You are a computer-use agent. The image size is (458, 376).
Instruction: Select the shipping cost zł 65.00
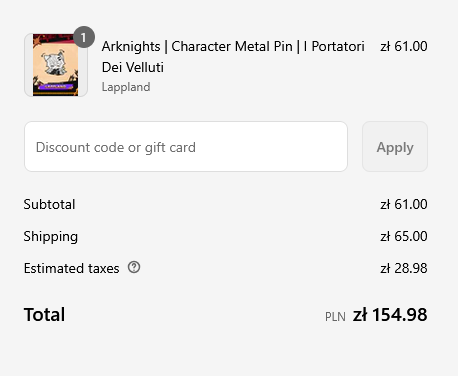click(x=404, y=236)
